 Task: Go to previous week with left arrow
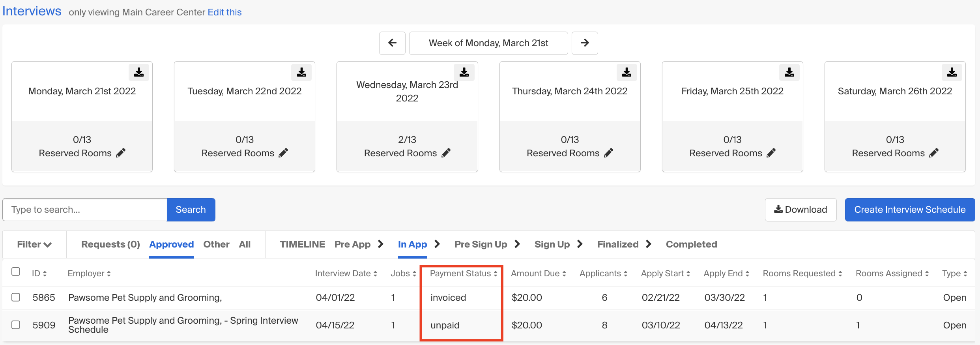coord(392,43)
